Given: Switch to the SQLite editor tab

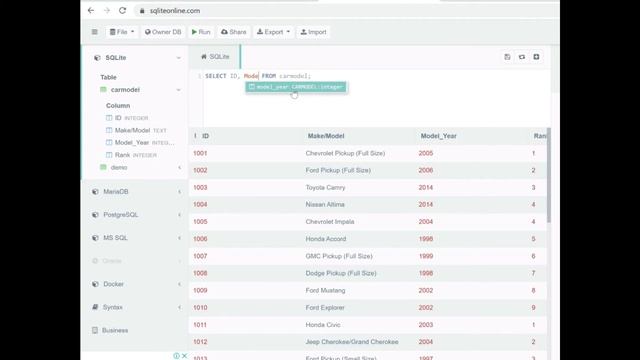Looking at the screenshot, I should (215, 57).
